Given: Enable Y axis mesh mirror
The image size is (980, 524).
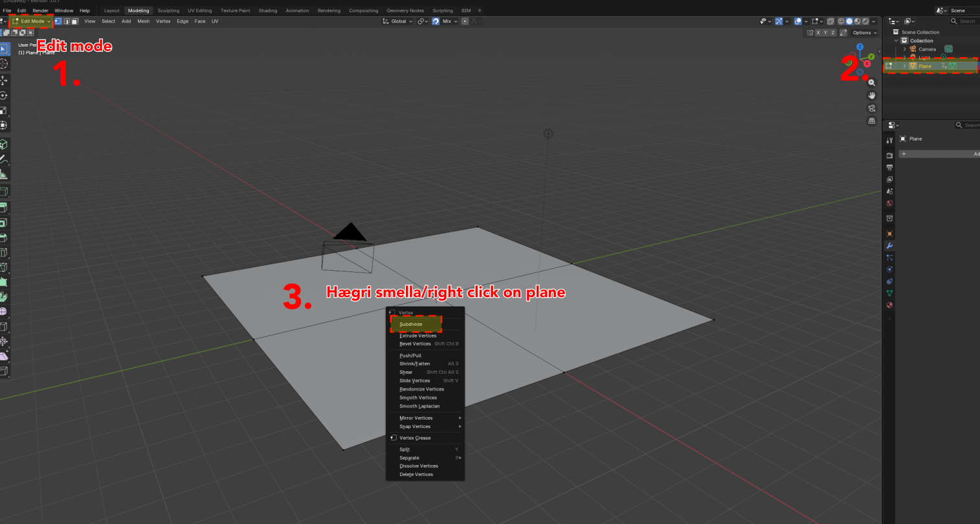Looking at the screenshot, I should 825,32.
